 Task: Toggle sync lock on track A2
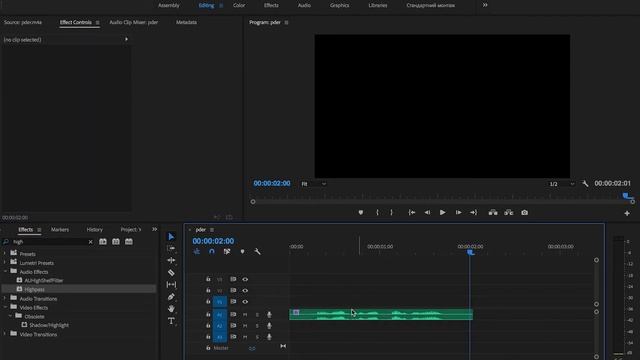(x=233, y=326)
